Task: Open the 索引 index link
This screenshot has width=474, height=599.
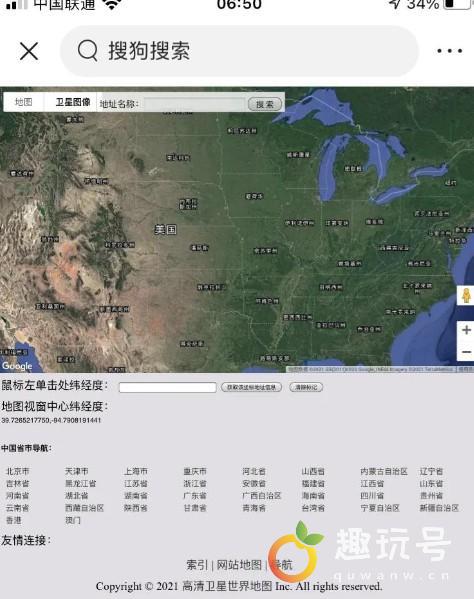Action: tap(197, 565)
